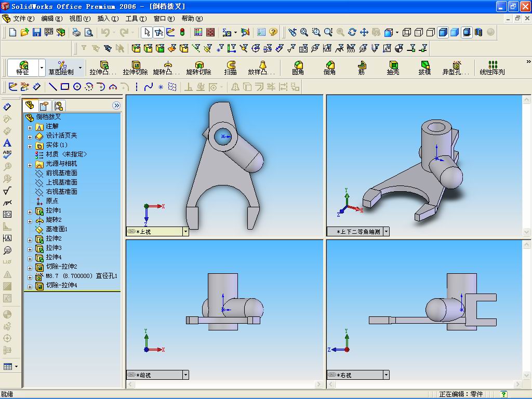
Task: Click the 草图绘制 button
Action: click(61, 68)
